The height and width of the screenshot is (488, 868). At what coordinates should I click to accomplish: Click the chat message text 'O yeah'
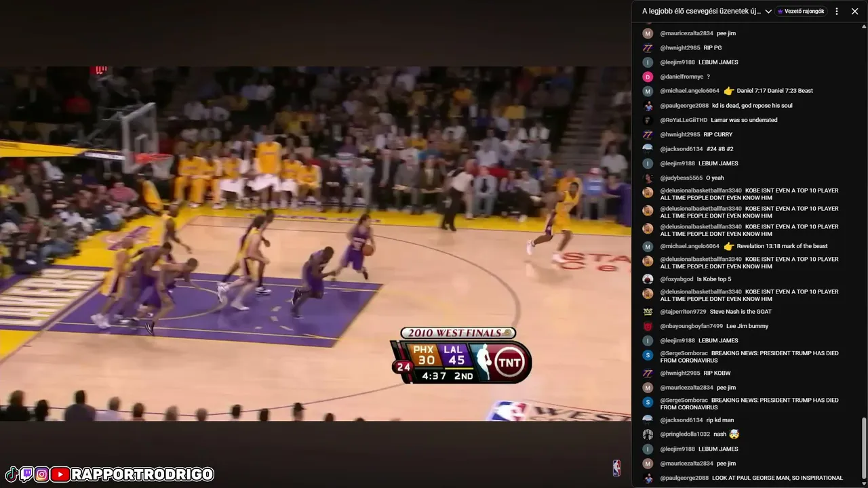(716, 178)
